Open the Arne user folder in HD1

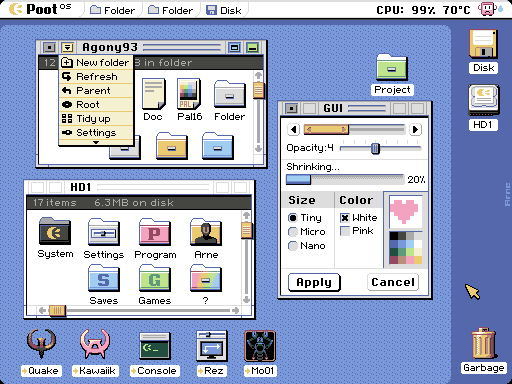pos(206,232)
